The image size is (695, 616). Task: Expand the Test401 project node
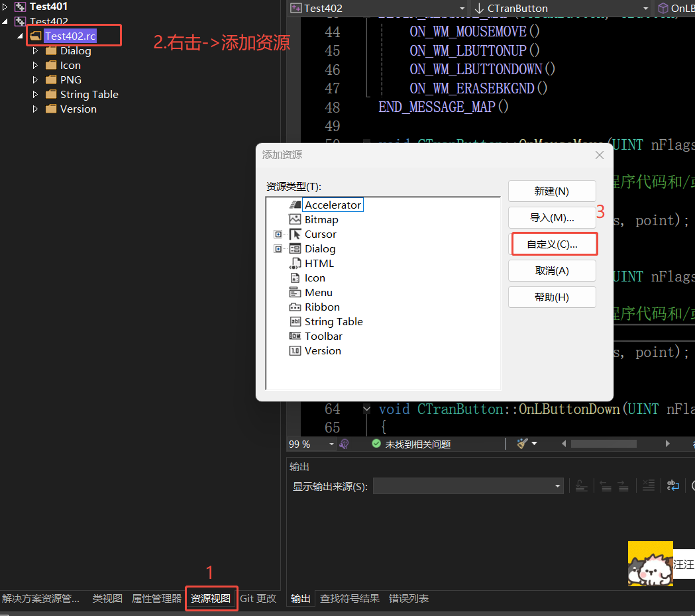click(x=5, y=7)
